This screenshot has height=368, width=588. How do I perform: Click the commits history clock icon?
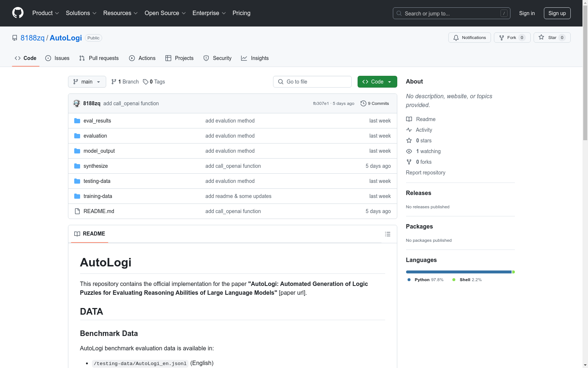coord(363,103)
